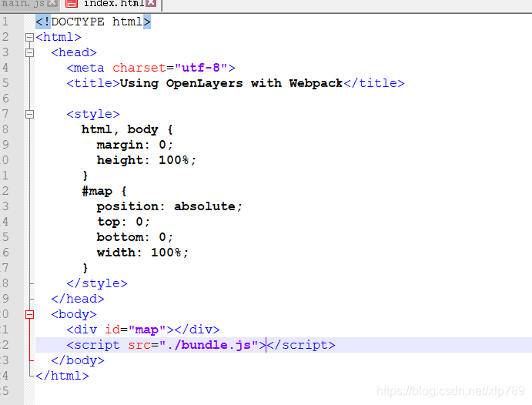Screen dimensions: 532x405
Task: Click the <!DOCTYPE html> line
Action: (x=93, y=22)
